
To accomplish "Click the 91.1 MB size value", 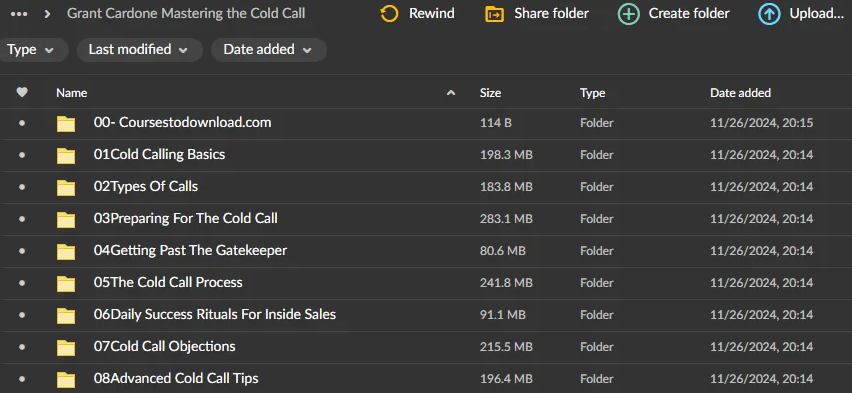I will tap(503, 315).
